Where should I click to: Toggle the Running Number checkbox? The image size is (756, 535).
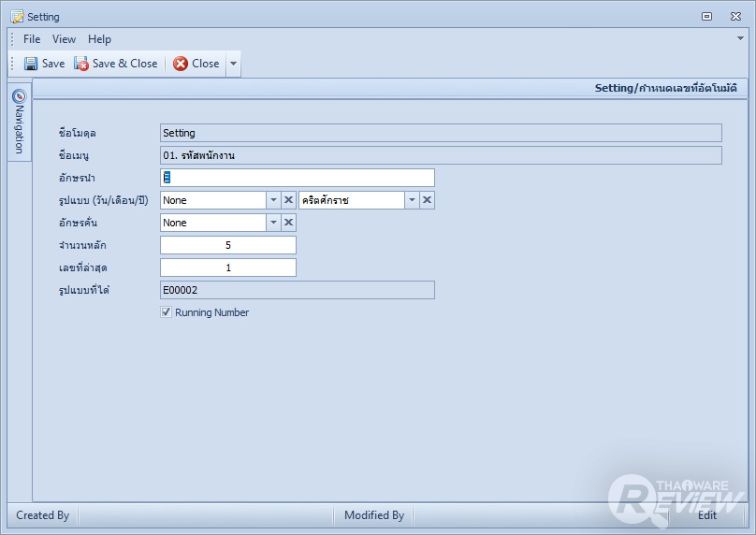pos(166,312)
